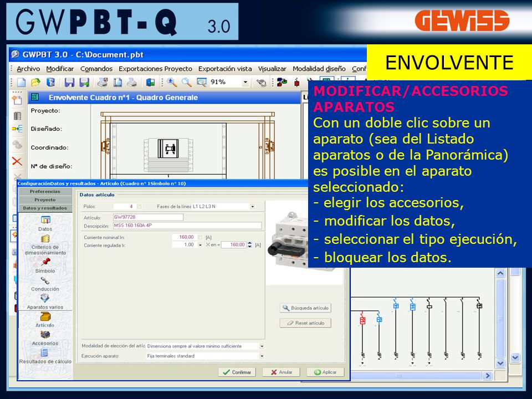Click the zoom window fit icon

pos(202,82)
